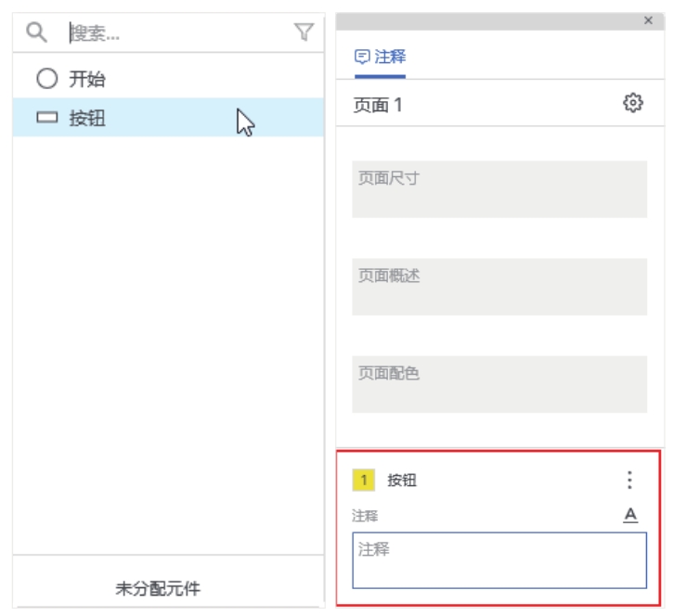Click the rectangle widget icon beside 按钮
Viewport: 673px width, 616px height.
[47, 119]
